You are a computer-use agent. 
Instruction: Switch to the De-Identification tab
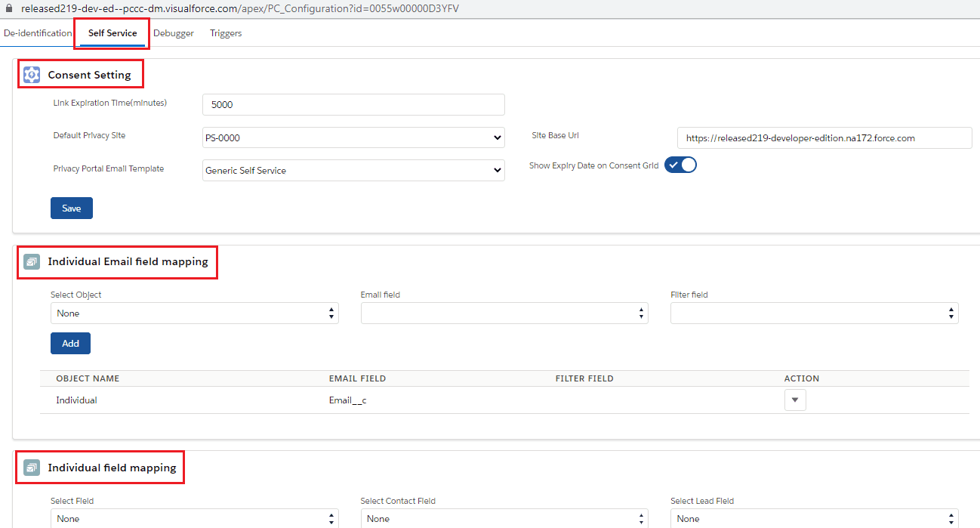tap(36, 32)
